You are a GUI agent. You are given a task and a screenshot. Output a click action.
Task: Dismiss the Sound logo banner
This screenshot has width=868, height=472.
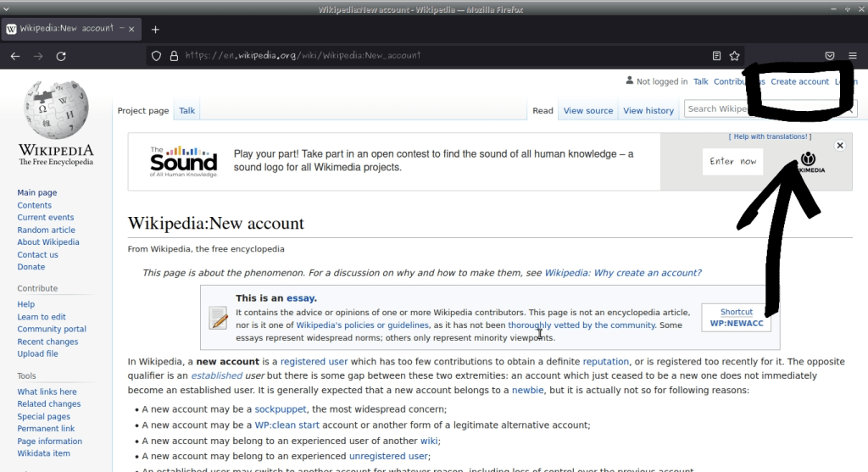(840, 146)
